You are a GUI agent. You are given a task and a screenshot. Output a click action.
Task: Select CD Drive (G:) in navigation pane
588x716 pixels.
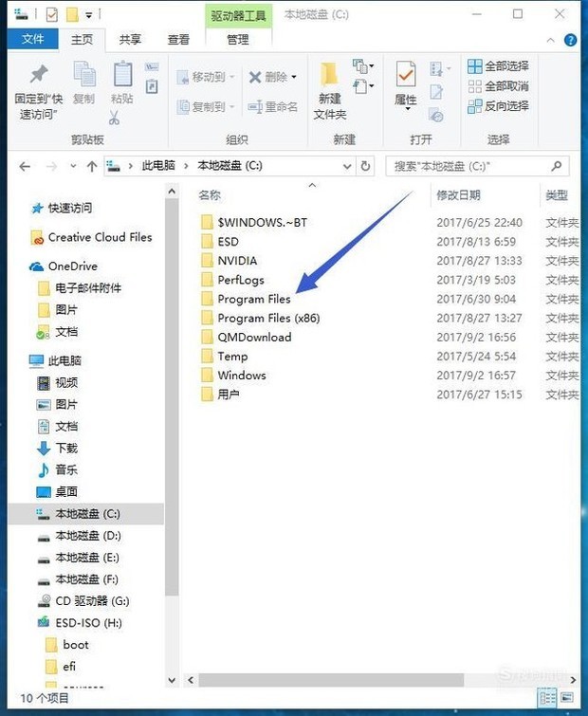(x=83, y=601)
